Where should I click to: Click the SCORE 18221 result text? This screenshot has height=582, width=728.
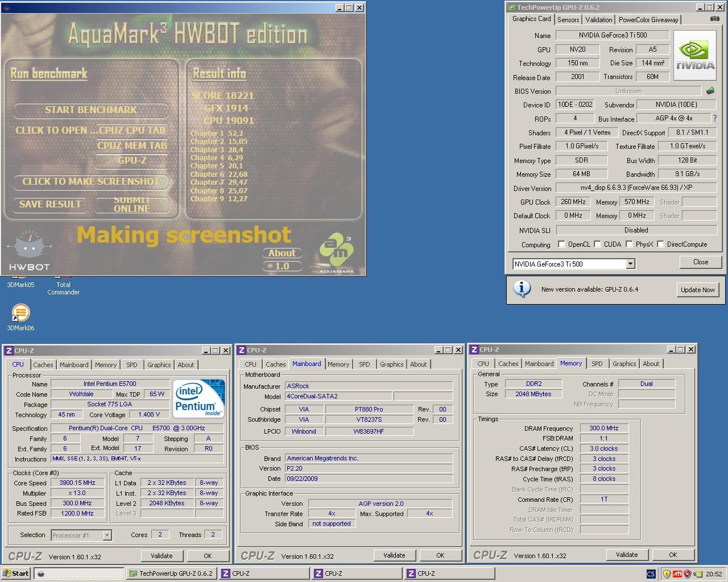pyautogui.click(x=223, y=95)
